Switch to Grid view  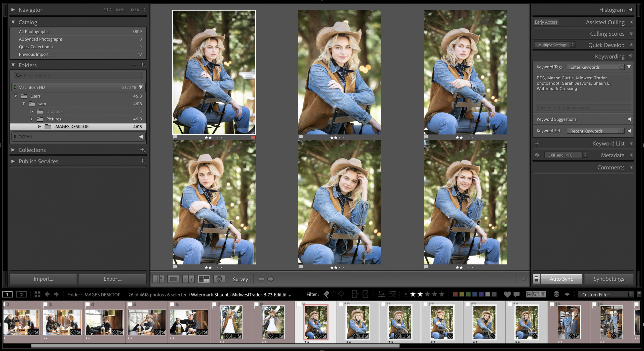click(x=158, y=279)
